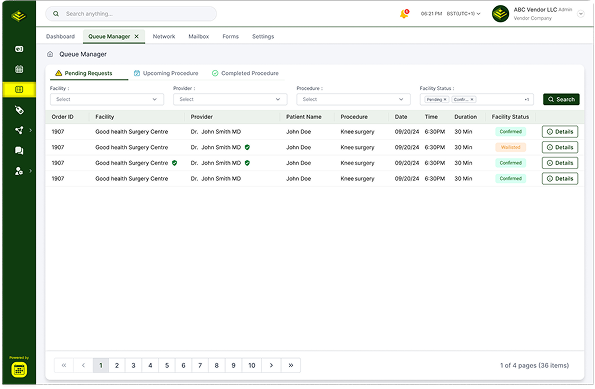
Task: Select page 8 in pagination
Action: [x=217, y=365]
